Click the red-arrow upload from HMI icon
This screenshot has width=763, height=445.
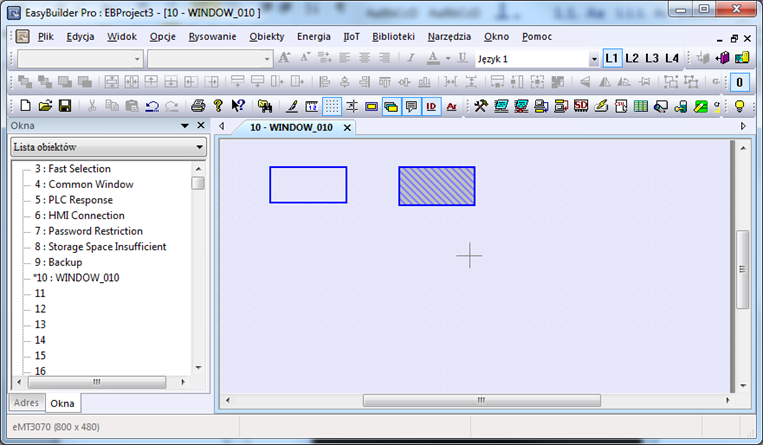click(561, 106)
